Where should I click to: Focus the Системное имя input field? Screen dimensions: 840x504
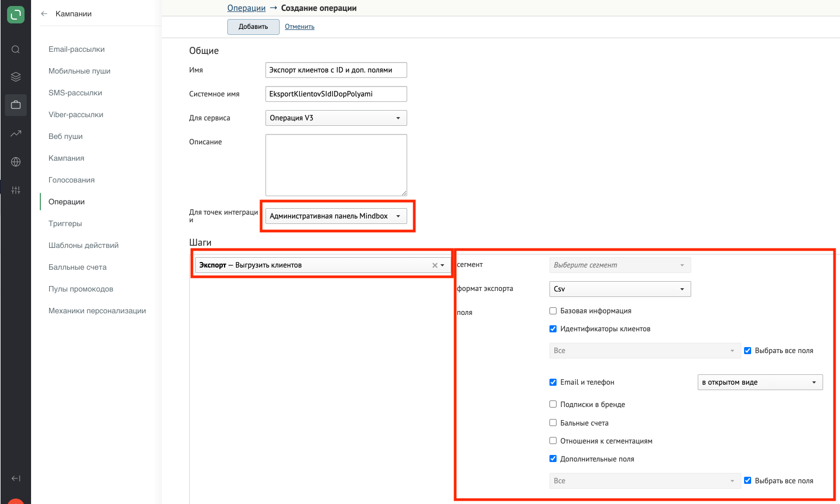(336, 94)
